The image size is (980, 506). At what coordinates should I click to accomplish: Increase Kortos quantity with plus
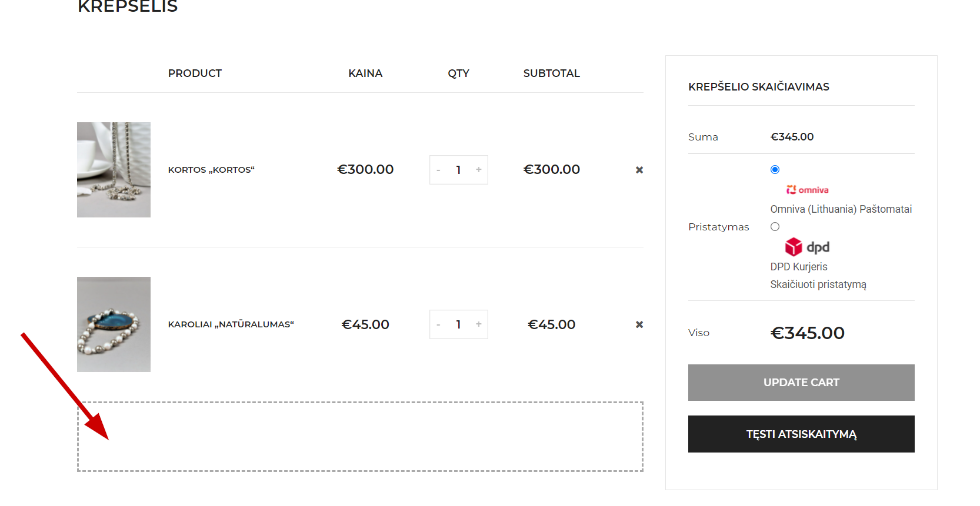tap(479, 170)
